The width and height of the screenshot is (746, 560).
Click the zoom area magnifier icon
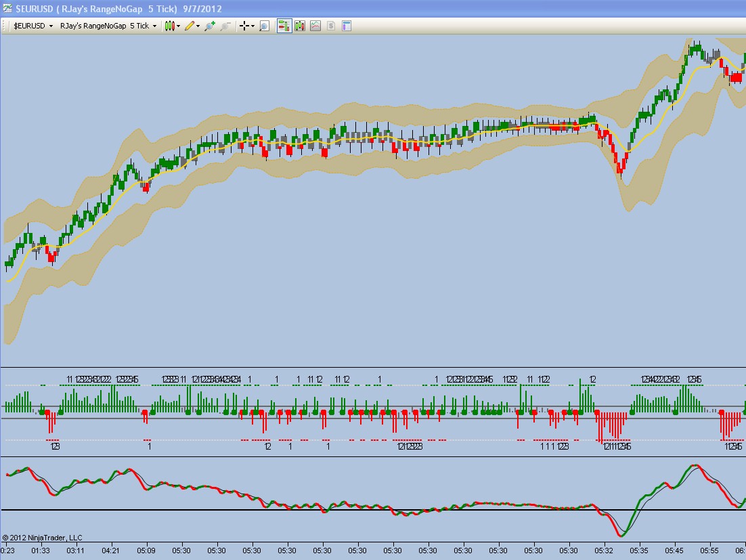[264, 26]
